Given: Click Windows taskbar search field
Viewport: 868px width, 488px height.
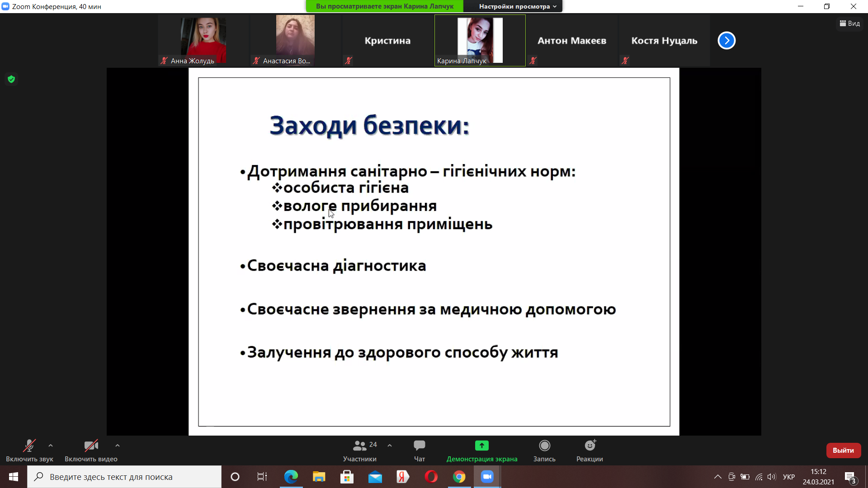Looking at the screenshot, I should [x=124, y=477].
